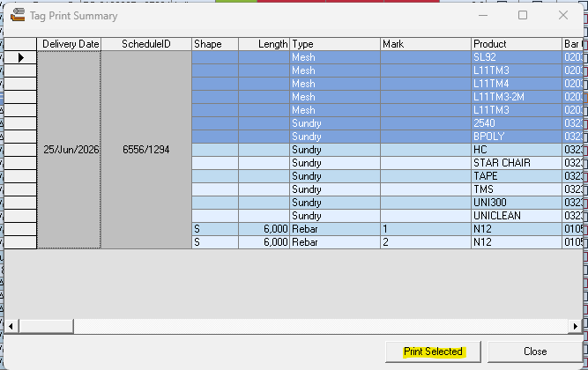Viewport: 588px width, 370px height.
Task: Select the TMS product cell
Action: 517,189
